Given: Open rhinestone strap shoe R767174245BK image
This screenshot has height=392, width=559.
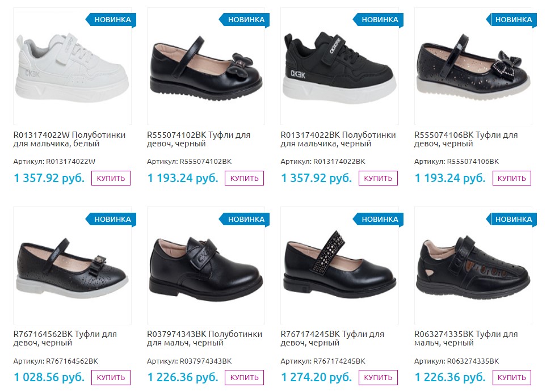Looking at the screenshot, I should [339, 267].
